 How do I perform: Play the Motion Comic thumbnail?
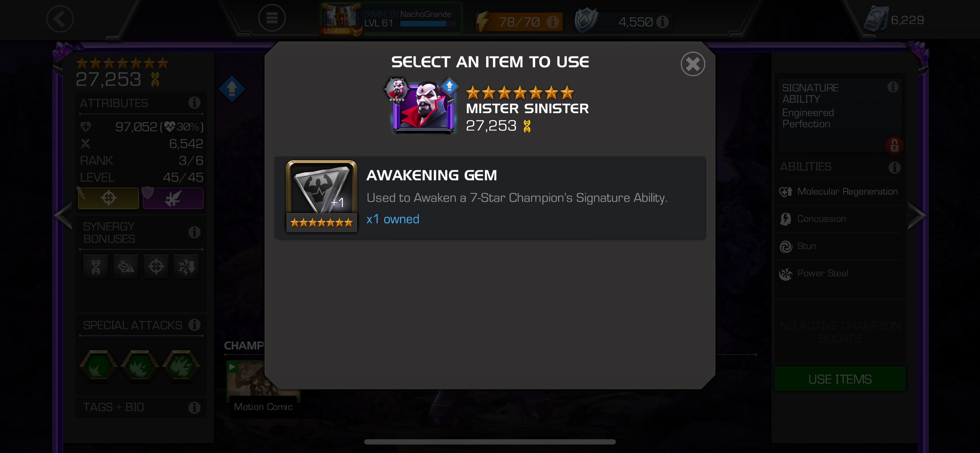(263, 386)
